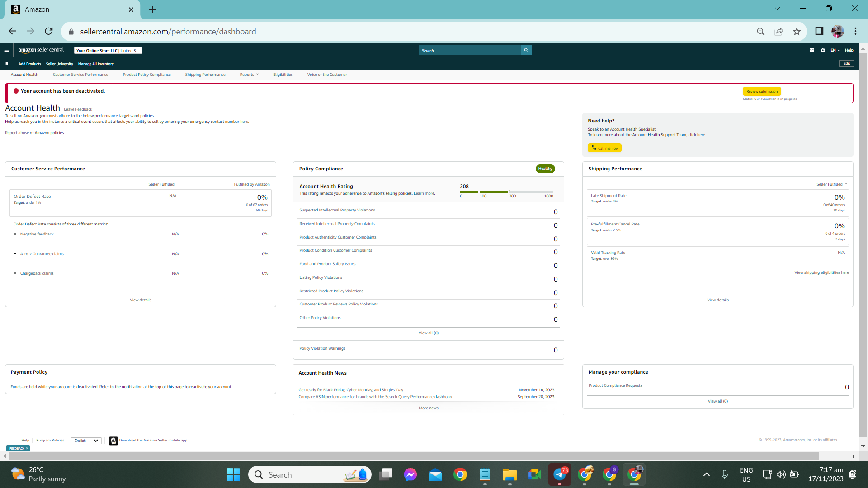The height and width of the screenshot is (488, 868).
Task: Click the vertical page scrollbar
Action: (863, 244)
